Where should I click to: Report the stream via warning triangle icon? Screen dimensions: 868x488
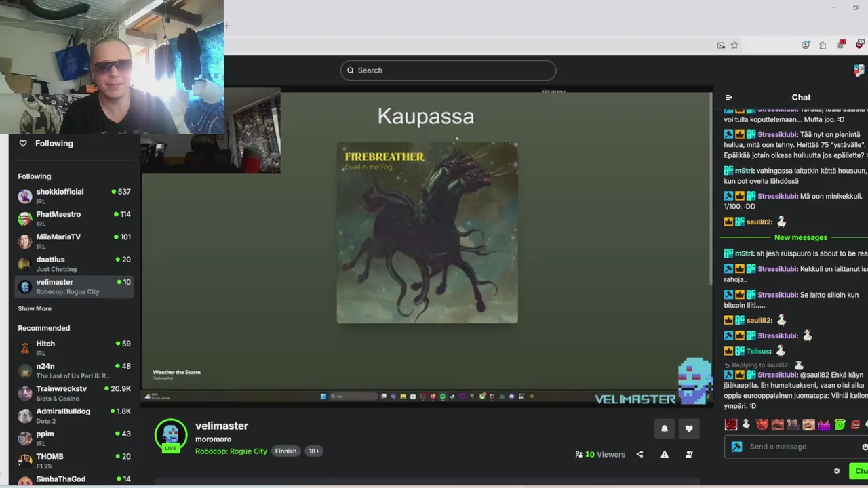(x=665, y=454)
